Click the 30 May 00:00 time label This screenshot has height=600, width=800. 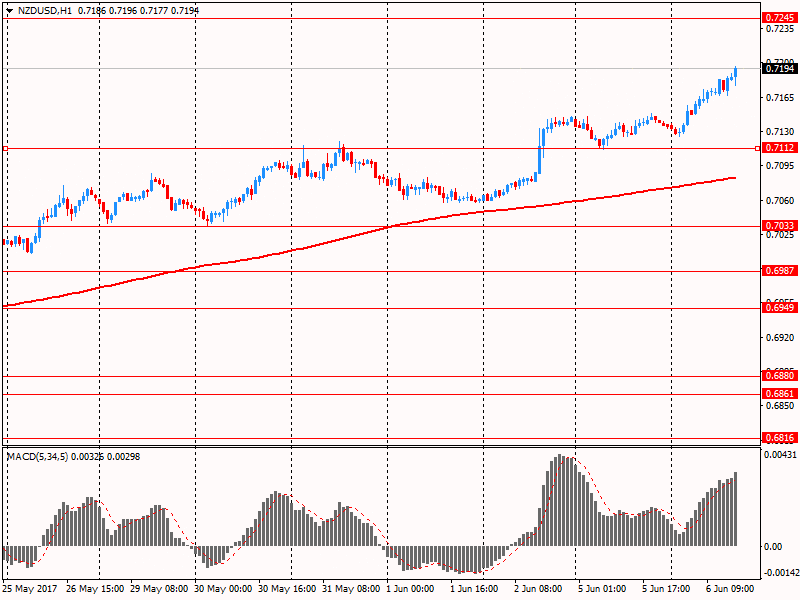click(x=223, y=589)
